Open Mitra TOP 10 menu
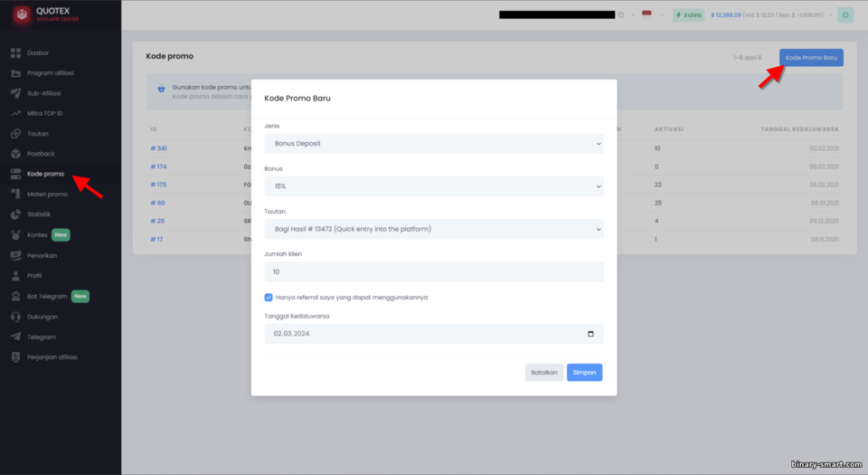The height and width of the screenshot is (475, 868). coord(45,113)
